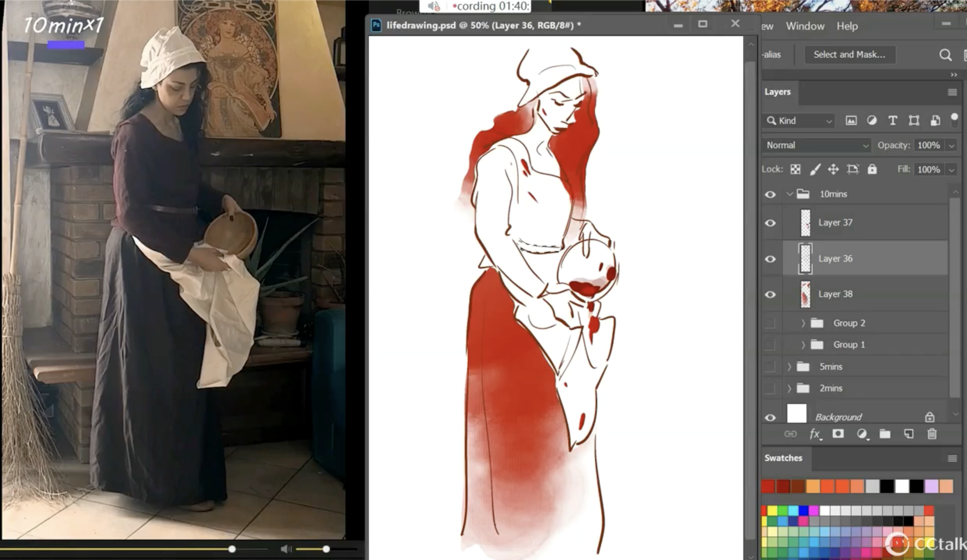
Task: Toggle visibility of Layer 38
Action: pos(770,294)
